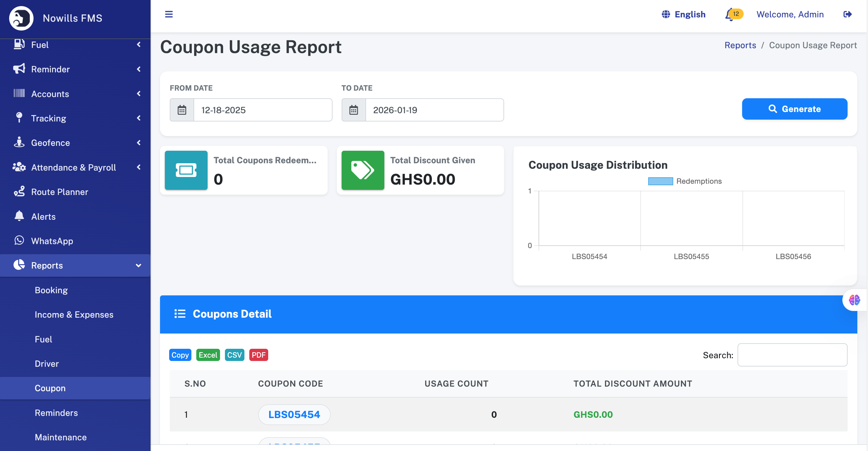868x451 pixels.
Task: Click the hamburger menu toggle icon
Action: (x=169, y=14)
